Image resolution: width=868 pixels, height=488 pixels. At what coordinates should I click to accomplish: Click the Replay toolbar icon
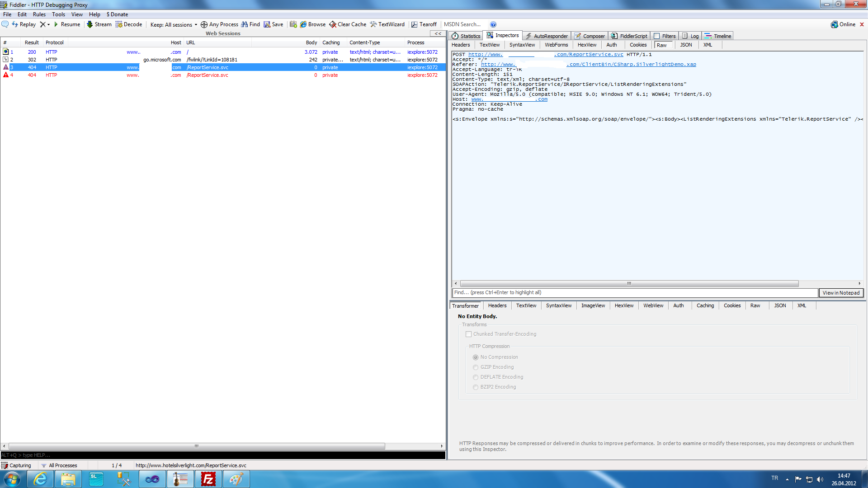click(15, 24)
